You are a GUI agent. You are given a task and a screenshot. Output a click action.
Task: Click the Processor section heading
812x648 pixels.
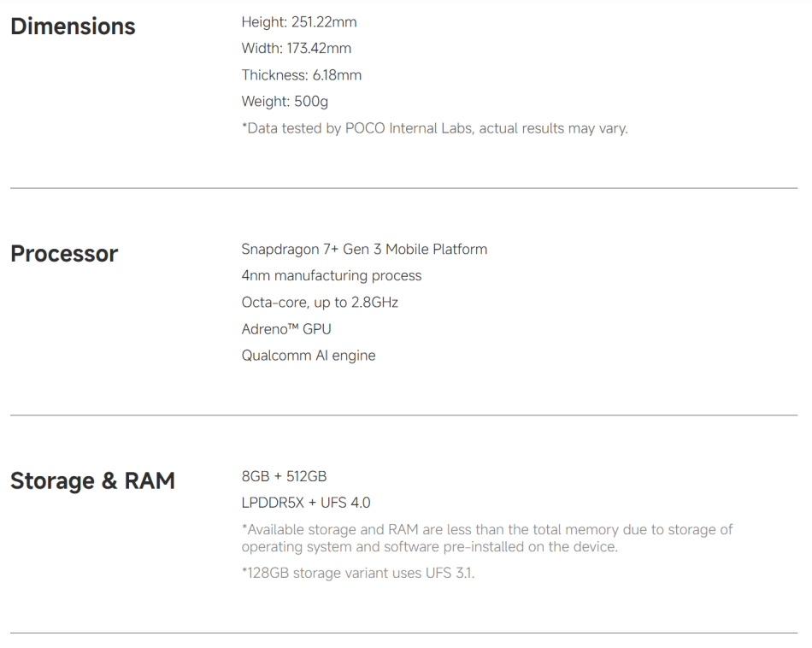[x=64, y=254]
